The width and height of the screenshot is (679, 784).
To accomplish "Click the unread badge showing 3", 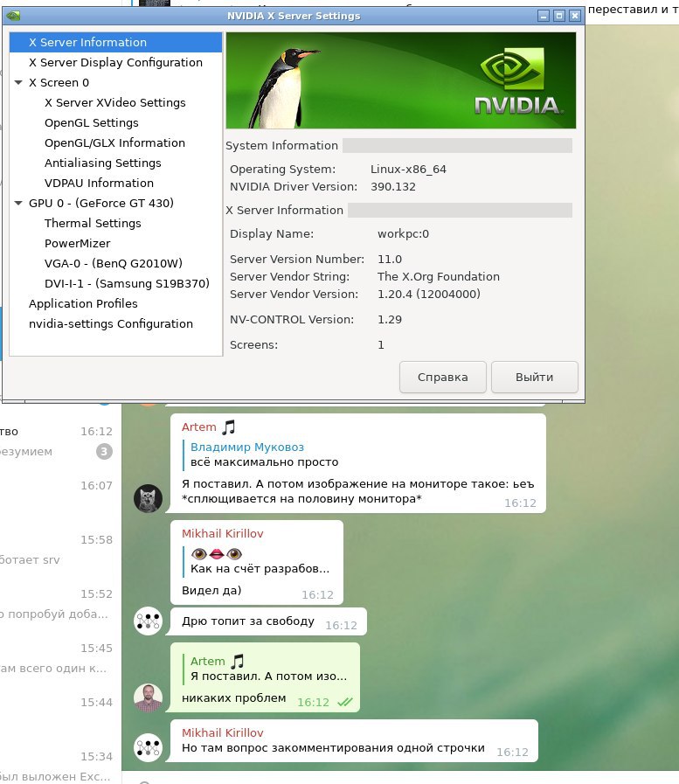I will (x=104, y=452).
